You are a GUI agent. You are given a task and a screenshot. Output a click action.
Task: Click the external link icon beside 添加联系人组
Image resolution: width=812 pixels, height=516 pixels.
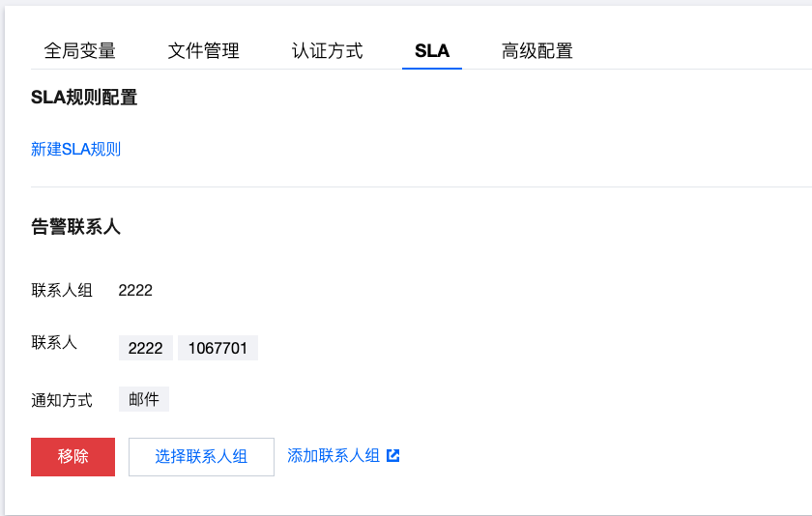(393, 456)
